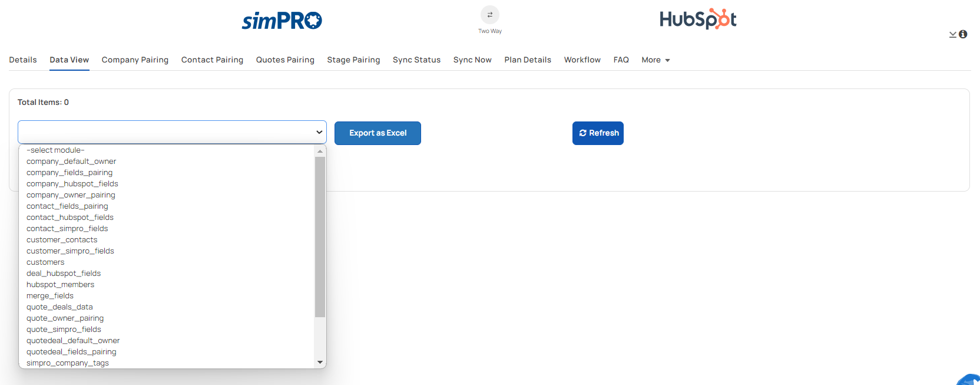Expand the More dropdown menu
The image size is (980, 385).
(655, 60)
